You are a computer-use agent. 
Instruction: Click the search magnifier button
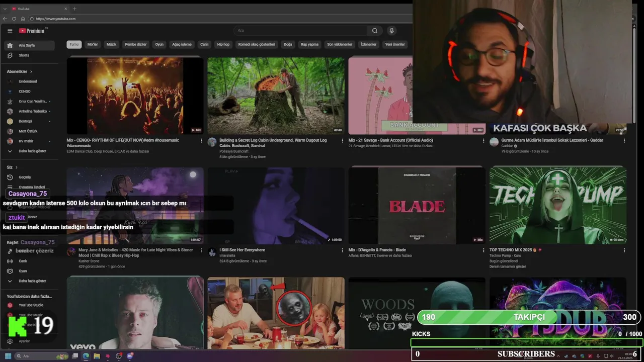(x=375, y=31)
